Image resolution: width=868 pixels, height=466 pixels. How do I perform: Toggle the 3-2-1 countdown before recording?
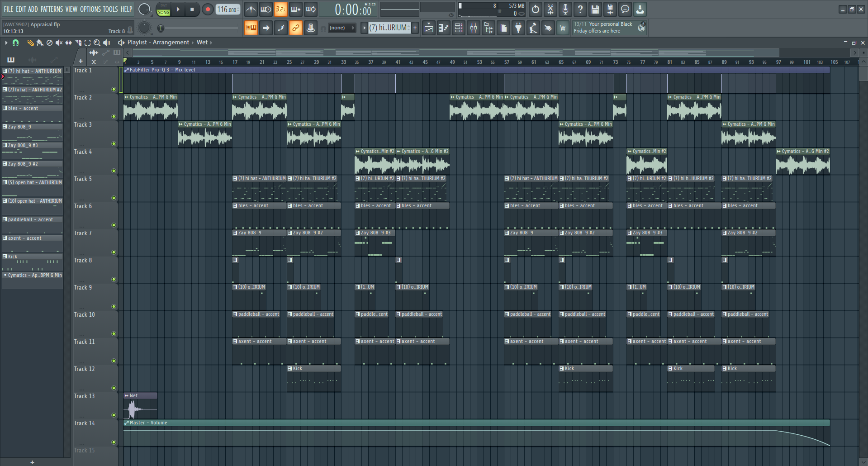(x=280, y=9)
